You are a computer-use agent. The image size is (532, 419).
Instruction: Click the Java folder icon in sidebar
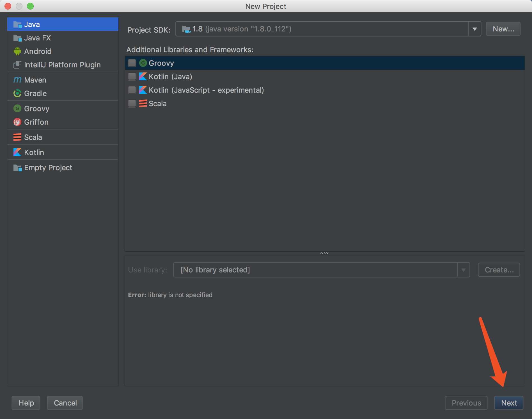[x=17, y=24]
